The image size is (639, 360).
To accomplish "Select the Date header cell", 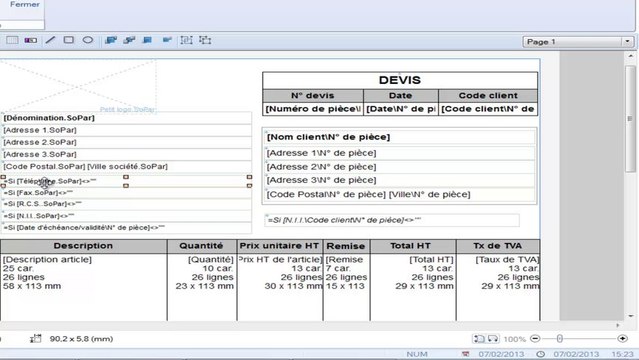I will 400,95.
